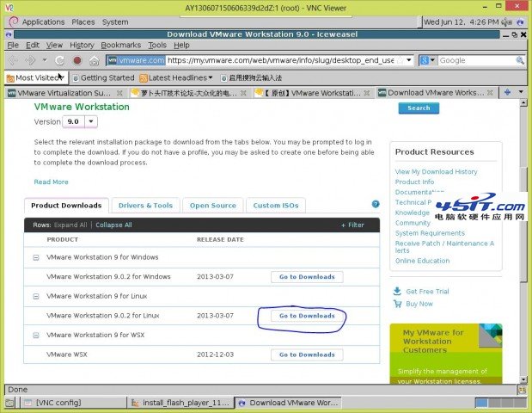Open the System menu in top panel

pyautogui.click(x=115, y=22)
